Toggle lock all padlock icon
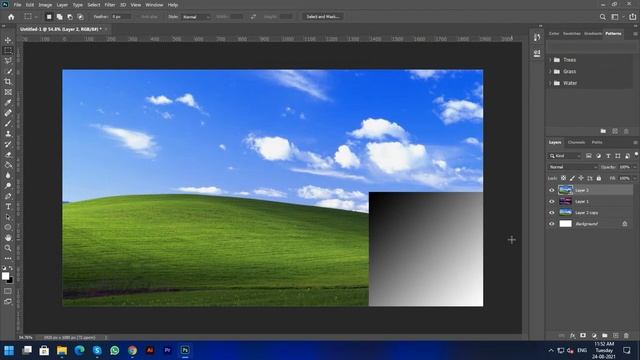640x360 pixels. pos(599,178)
